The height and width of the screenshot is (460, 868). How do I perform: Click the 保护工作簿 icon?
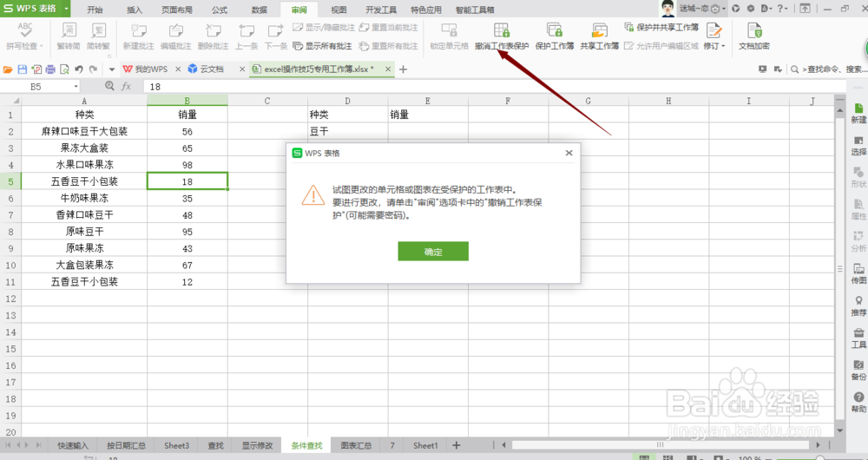pos(554,30)
